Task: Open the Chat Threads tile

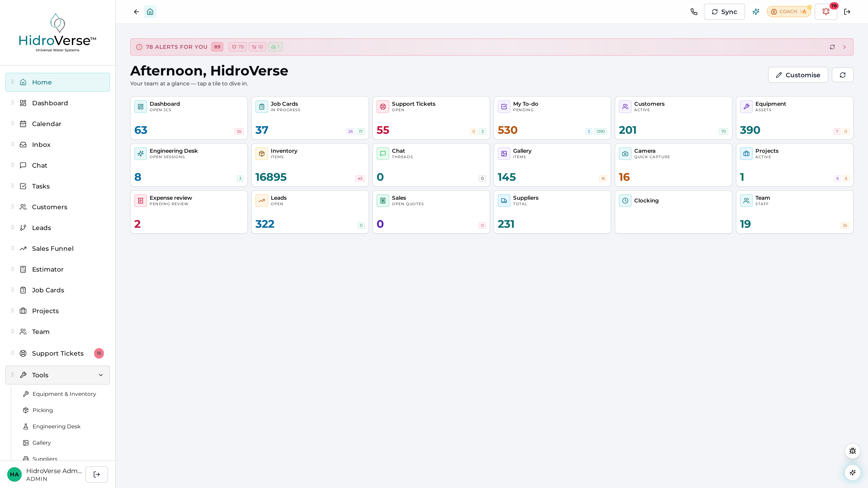Action: [431, 165]
